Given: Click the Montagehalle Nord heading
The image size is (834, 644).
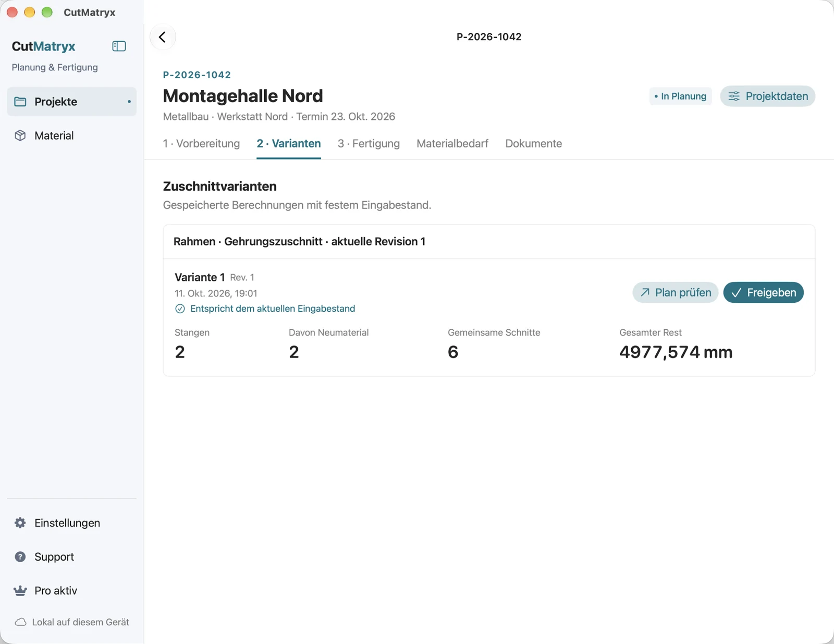Looking at the screenshot, I should [x=243, y=96].
